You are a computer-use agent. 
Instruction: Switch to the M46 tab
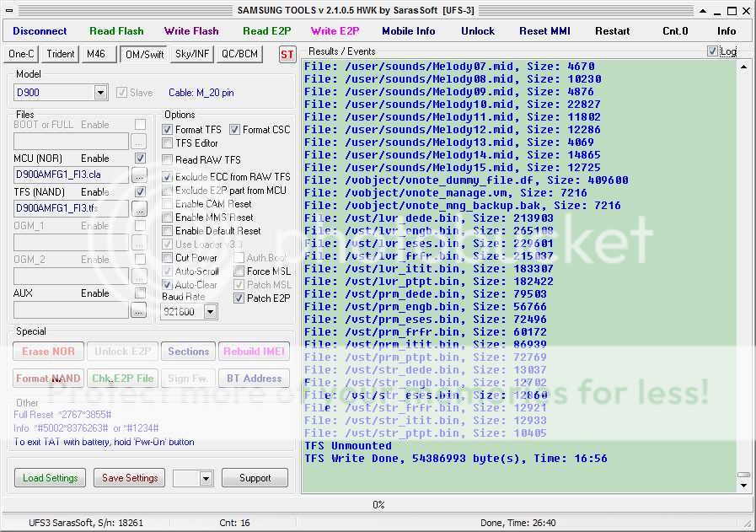(99, 54)
